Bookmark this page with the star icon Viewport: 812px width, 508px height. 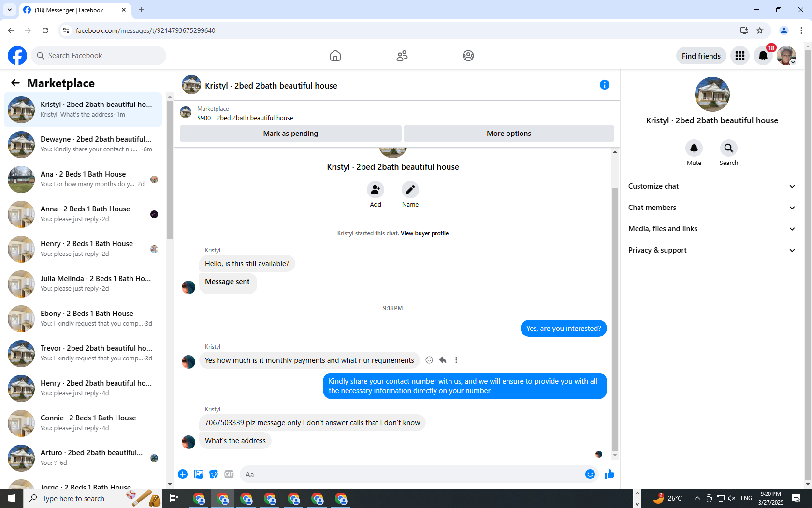(760, 30)
